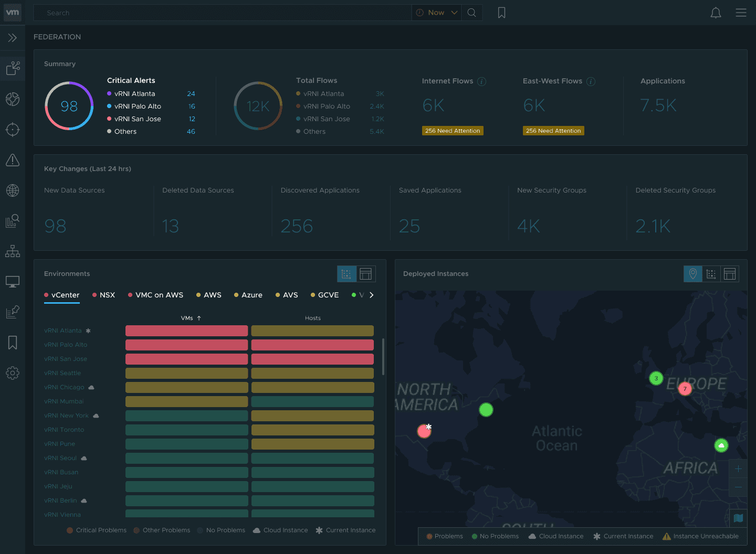This screenshot has width=756, height=554.
Task: Select the AVS tab
Action: coord(287,295)
